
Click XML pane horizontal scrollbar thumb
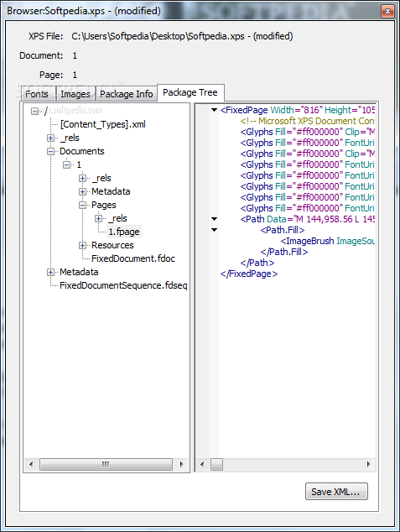point(216,464)
